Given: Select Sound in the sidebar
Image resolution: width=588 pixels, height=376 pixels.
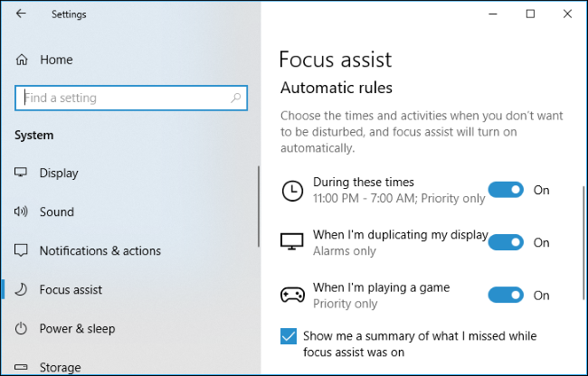Looking at the screenshot, I should tap(56, 211).
